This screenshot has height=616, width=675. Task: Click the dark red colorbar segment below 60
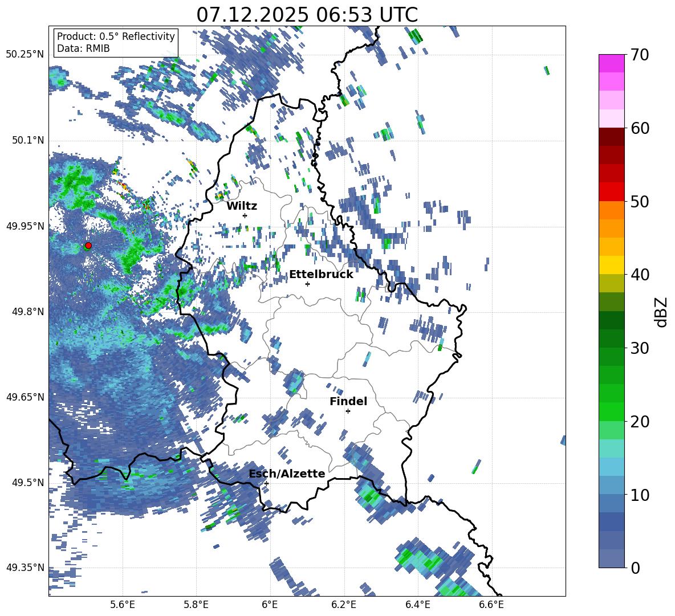[x=611, y=137]
